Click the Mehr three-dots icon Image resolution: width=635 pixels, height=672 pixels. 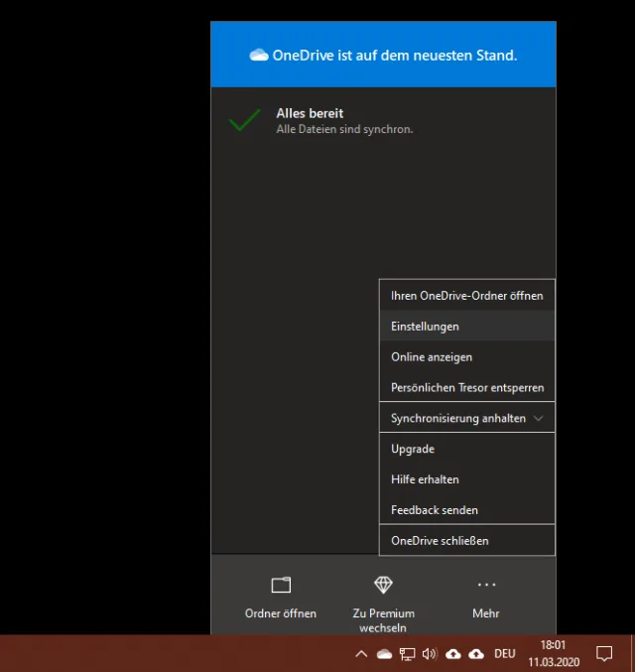click(486, 585)
